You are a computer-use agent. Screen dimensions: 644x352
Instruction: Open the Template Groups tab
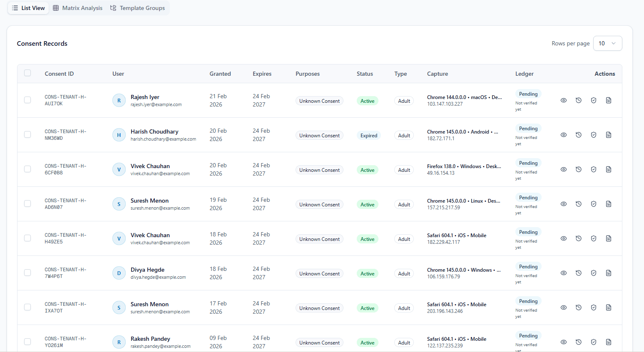click(138, 7)
